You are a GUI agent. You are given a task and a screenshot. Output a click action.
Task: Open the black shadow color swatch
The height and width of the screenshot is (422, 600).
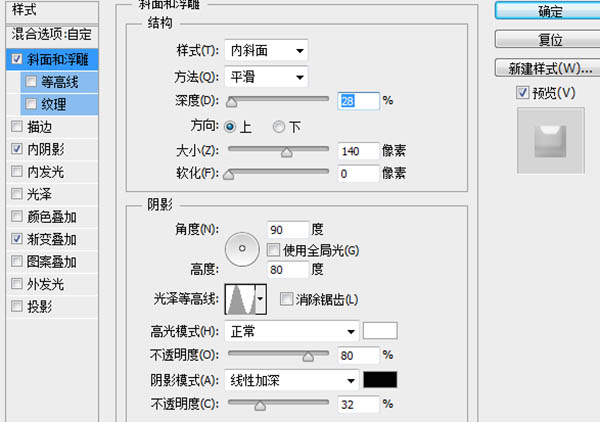(380, 380)
